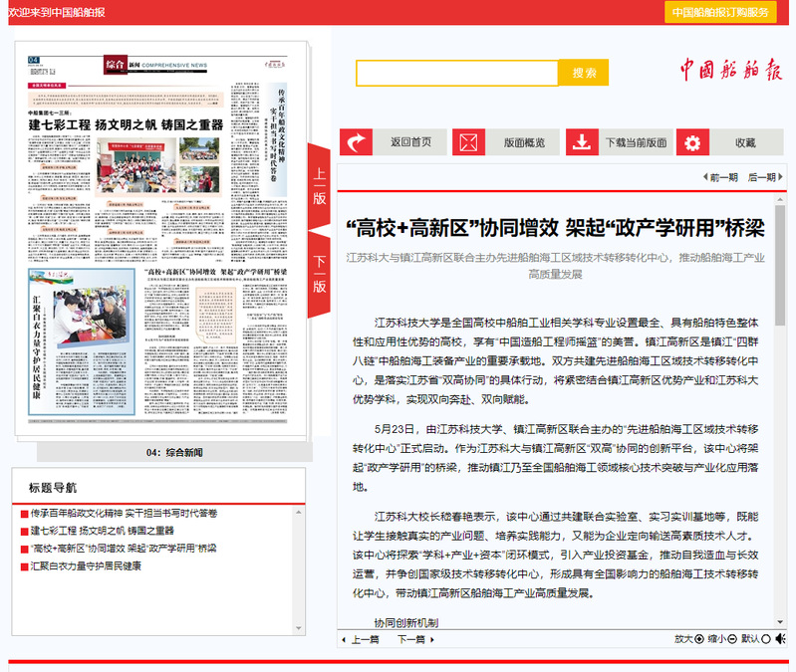
Task: Click the yellow 搜索 search button
Action: tap(584, 73)
